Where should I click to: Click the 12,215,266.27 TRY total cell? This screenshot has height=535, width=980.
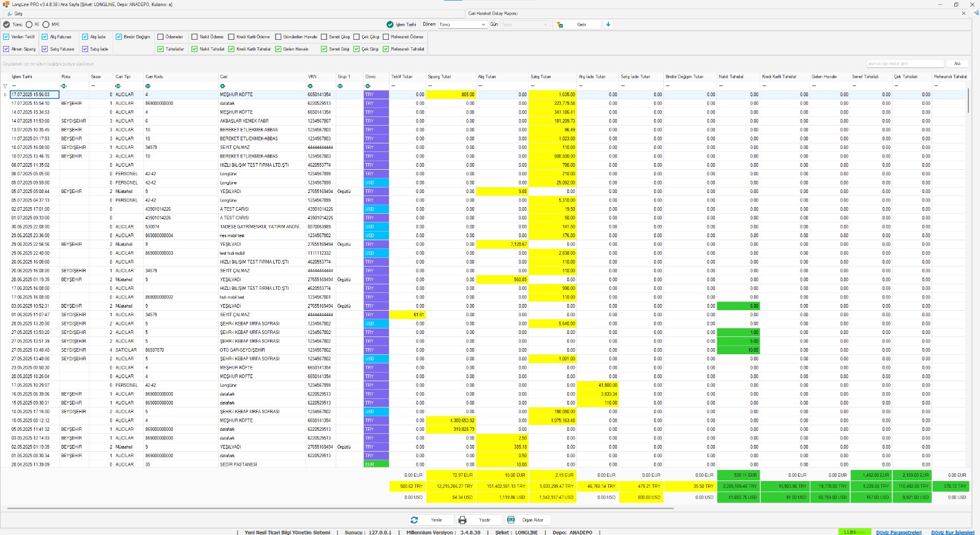451,486
